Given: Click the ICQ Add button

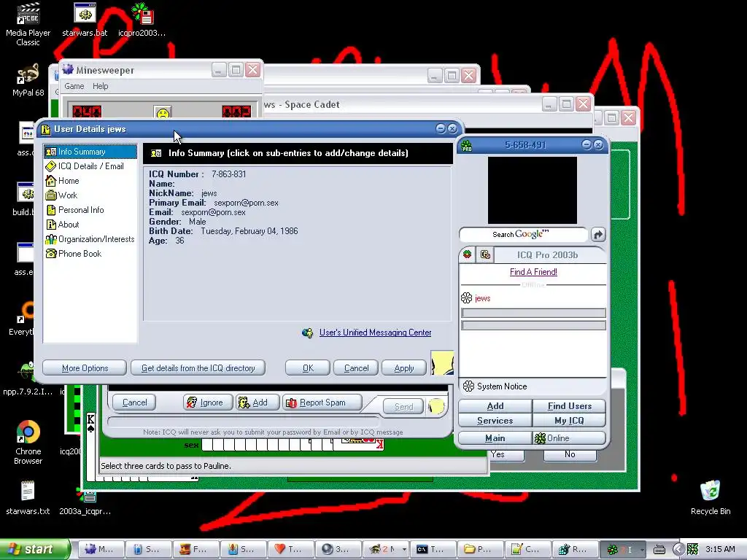Looking at the screenshot, I should [x=495, y=406].
